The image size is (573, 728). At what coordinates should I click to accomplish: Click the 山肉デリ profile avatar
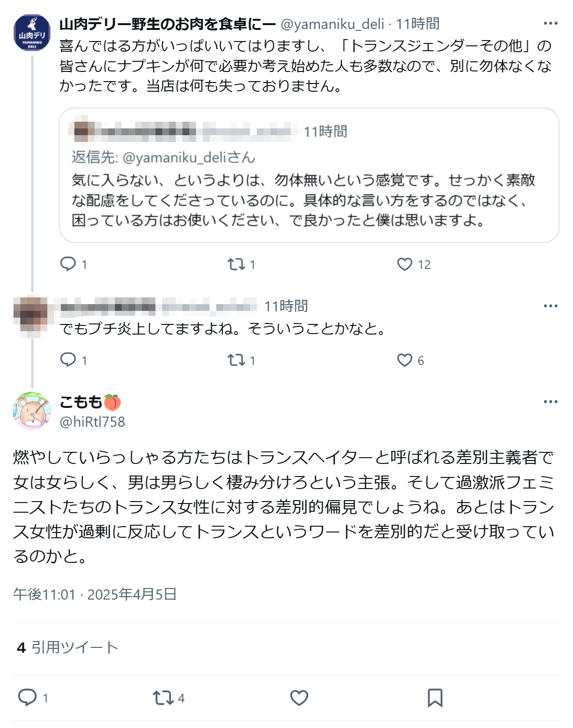pos(32,33)
